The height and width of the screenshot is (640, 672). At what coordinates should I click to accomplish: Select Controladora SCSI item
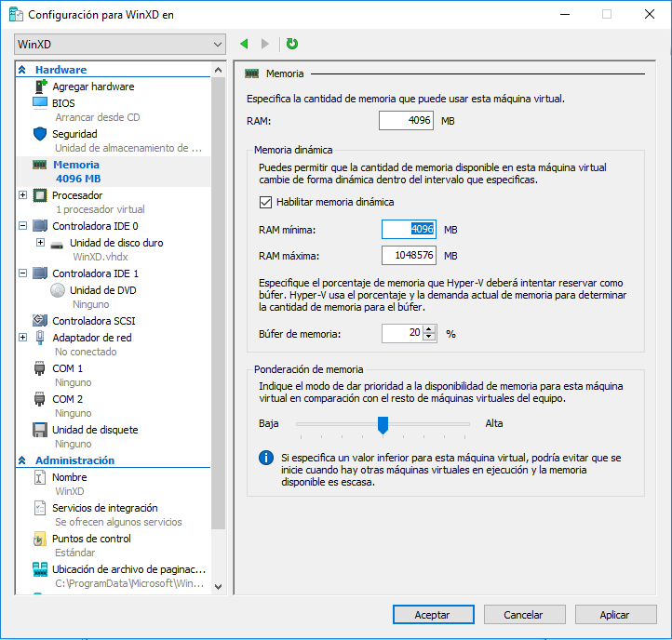coord(93,321)
